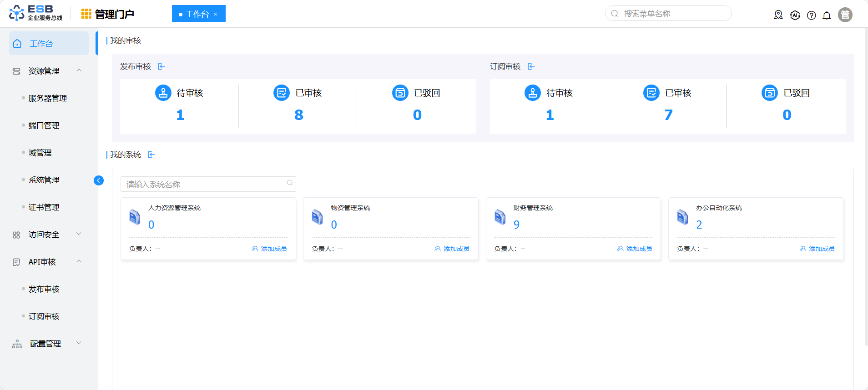Screen dimensions: 868x390
Task: Click the 管理门户 grid icon
Action: point(86,14)
